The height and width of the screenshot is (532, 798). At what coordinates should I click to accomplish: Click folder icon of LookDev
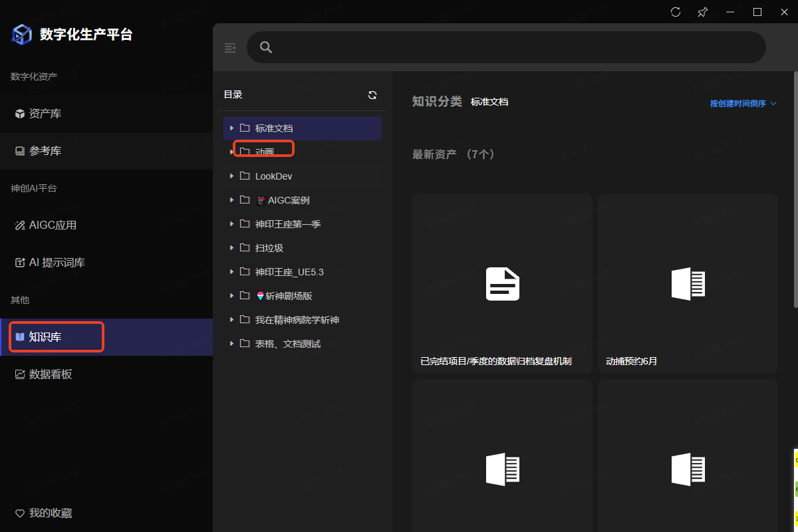click(245, 176)
